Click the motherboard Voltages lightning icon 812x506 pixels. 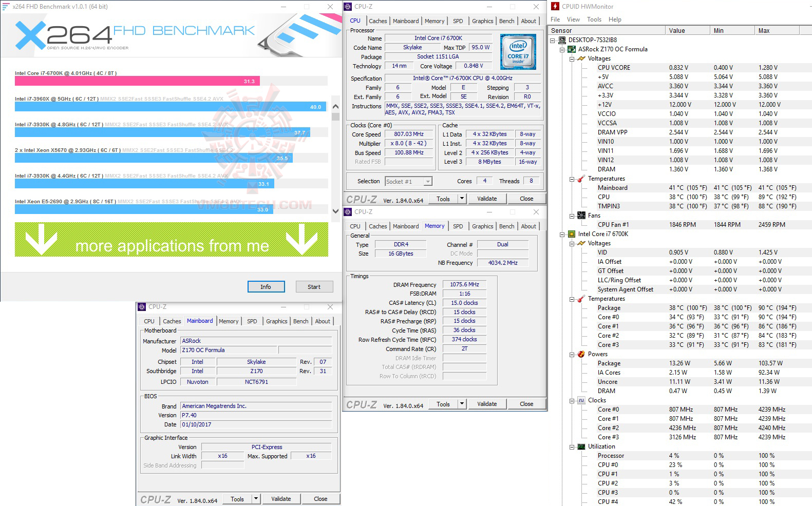(581, 59)
